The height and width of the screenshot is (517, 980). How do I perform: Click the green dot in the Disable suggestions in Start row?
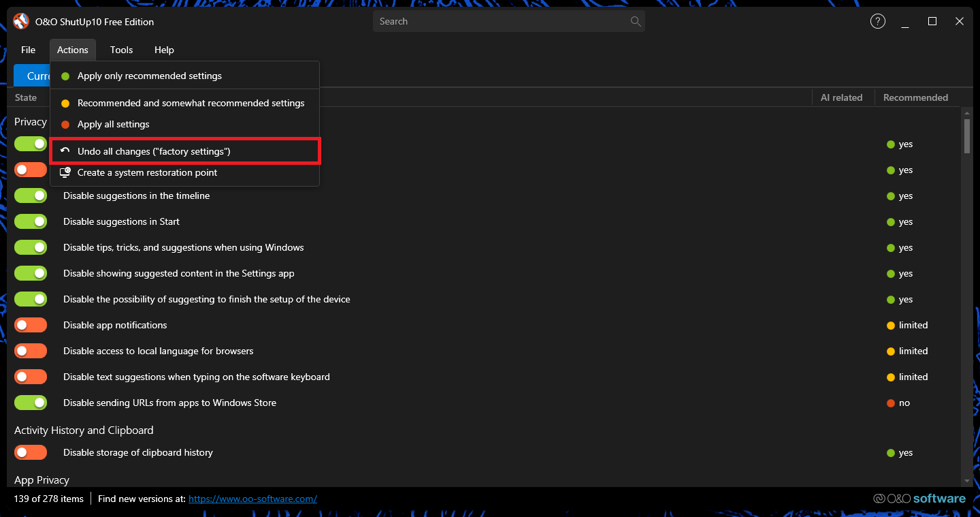tap(891, 221)
